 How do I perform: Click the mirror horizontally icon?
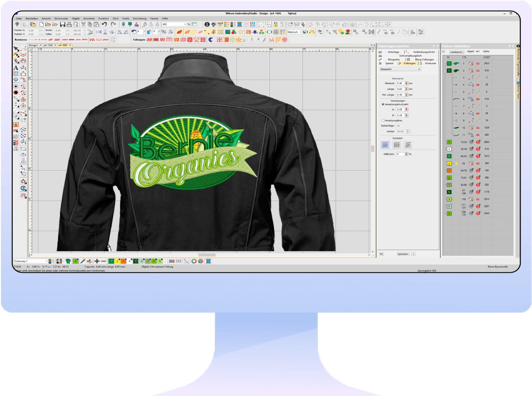[x=98, y=32]
